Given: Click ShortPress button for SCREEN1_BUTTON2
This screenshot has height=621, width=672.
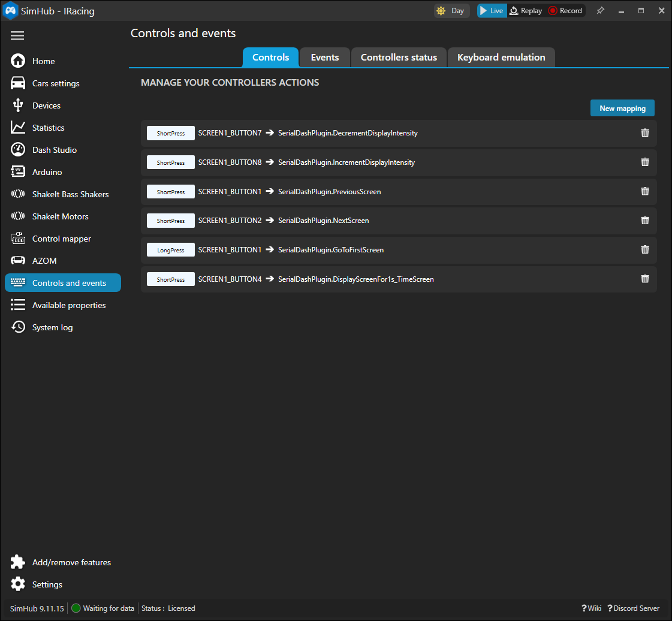Looking at the screenshot, I should (x=171, y=221).
